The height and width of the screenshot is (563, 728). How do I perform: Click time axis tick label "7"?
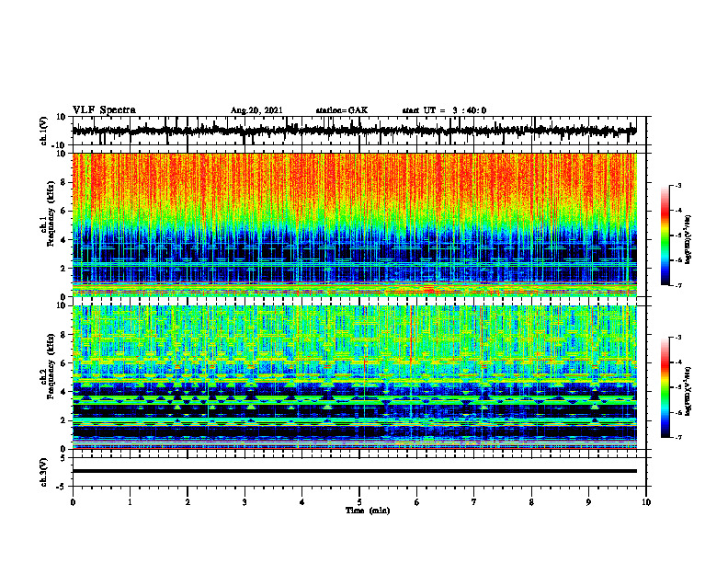474,502
